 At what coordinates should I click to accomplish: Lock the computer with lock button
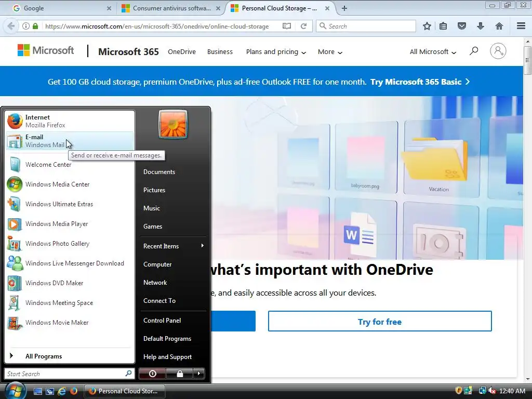coord(179,374)
